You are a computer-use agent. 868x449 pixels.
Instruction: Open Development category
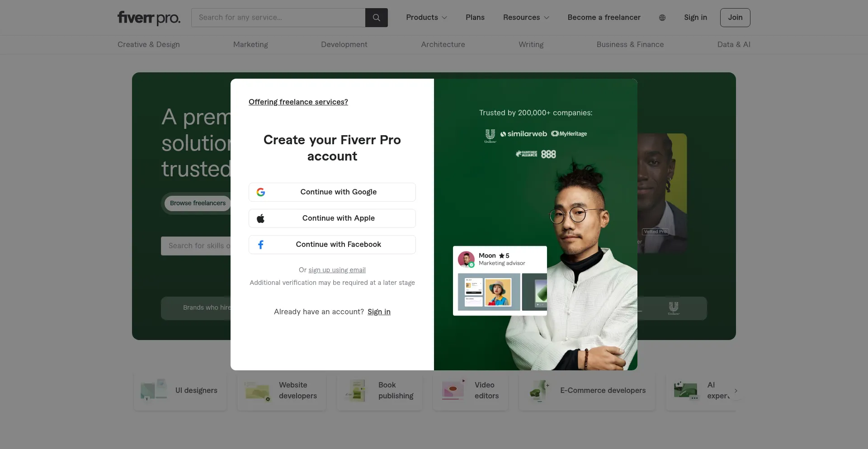coord(344,45)
